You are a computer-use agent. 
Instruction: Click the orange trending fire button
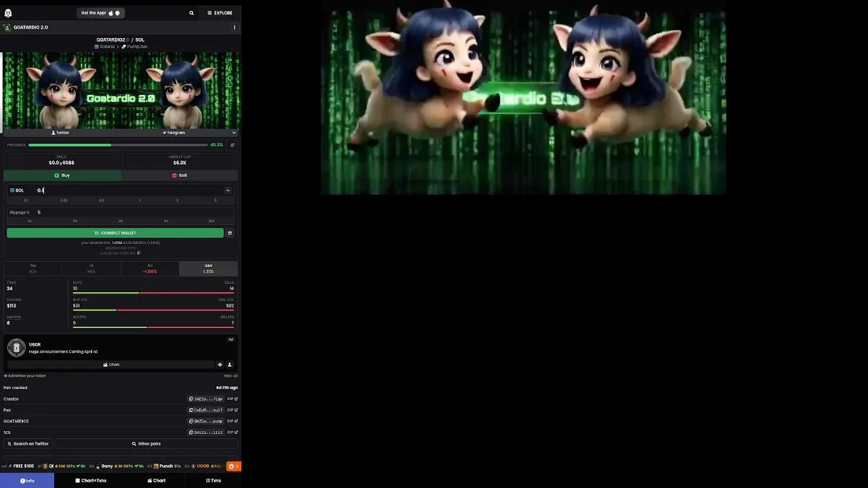[233, 466]
